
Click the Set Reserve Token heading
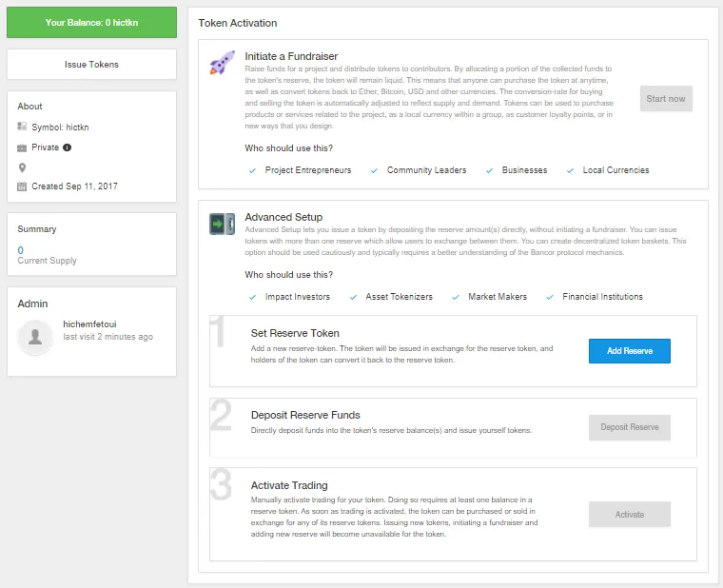pyautogui.click(x=295, y=333)
